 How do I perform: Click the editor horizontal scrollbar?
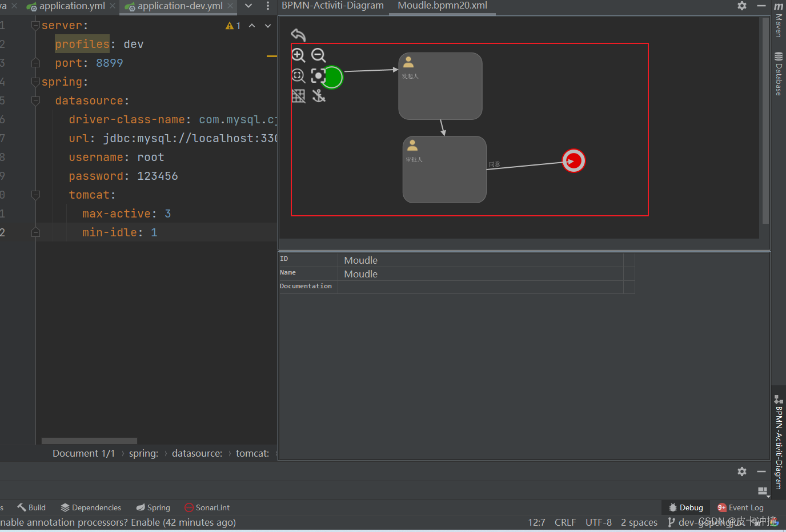(89, 441)
